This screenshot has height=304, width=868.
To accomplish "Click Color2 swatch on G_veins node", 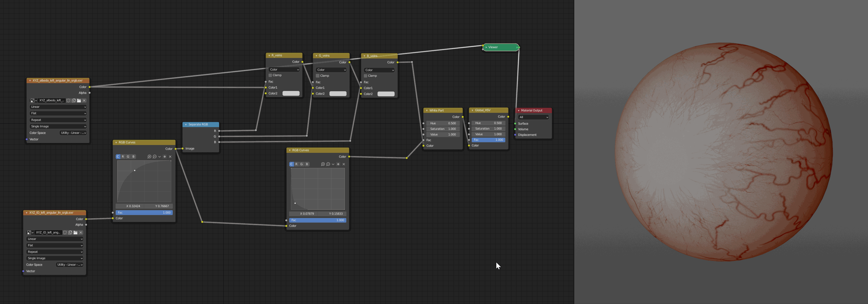I will 338,94.
